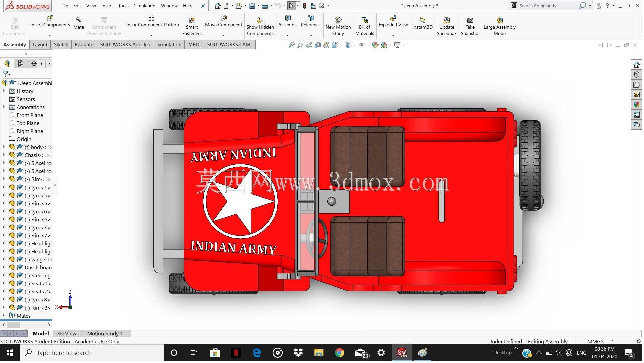Image resolution: width=644 pixels, height=363 pixels.
Task: Open Appearances, Scenes and Decals pane
Action: point(637,105)
